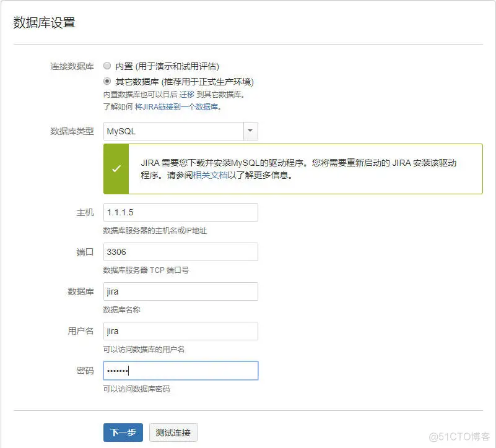Click hint text 数据库服务器 TCP 端口号
The height and width of the screenshot is (448, 496).
point(146,270)
